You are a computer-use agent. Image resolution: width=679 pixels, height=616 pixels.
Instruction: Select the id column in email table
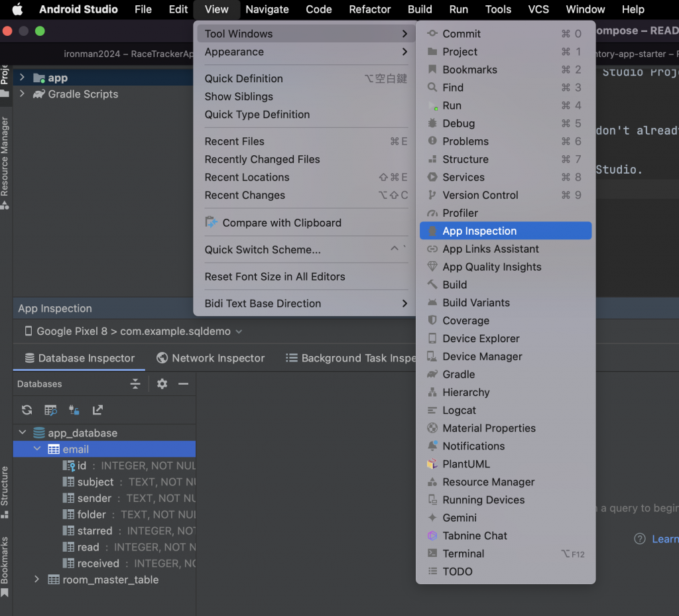coord(104,465)
